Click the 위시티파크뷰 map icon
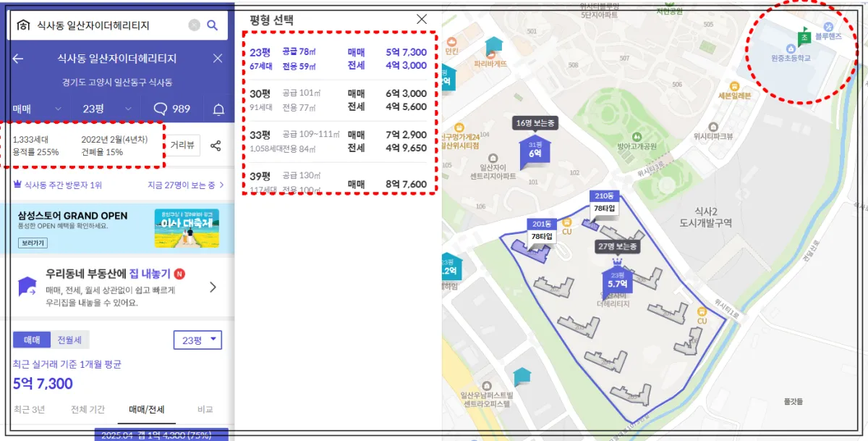The width and height of the screenshot is (868, 441). pyautogui.click(x=713, y=126)
